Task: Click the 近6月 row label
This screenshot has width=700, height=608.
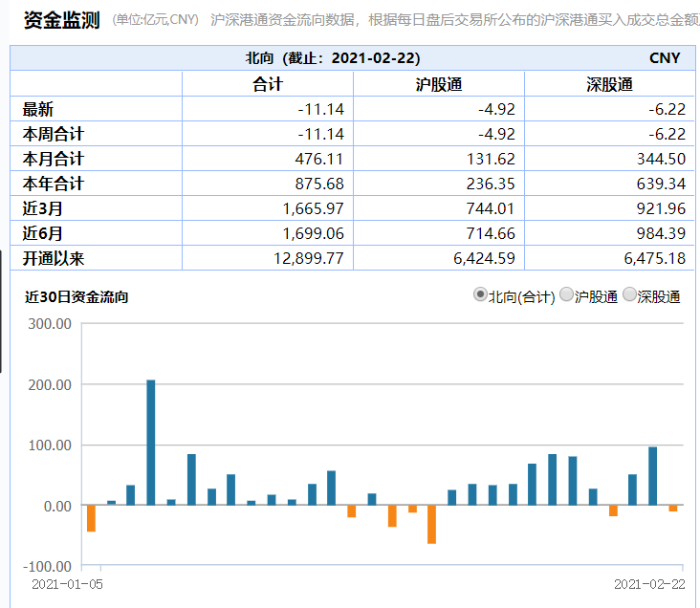Action: point(42,233)
